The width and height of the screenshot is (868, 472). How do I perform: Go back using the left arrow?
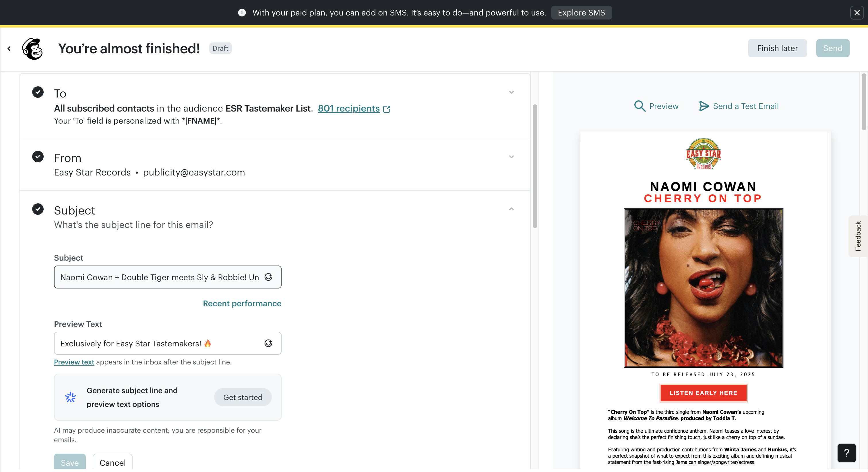[x=9, y=48]
